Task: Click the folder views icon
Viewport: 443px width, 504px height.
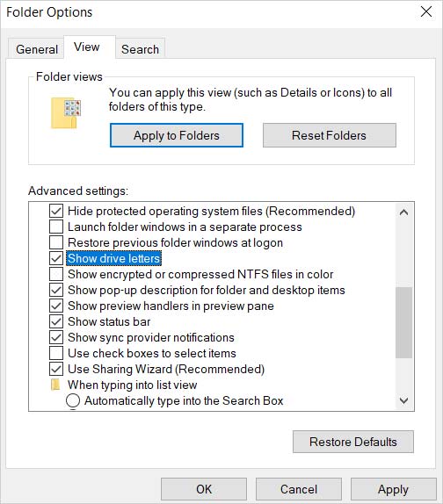Action: 66,113
